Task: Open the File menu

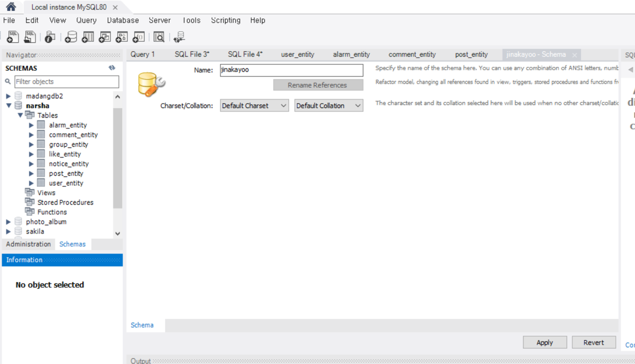Action: [x=9, y=20]
